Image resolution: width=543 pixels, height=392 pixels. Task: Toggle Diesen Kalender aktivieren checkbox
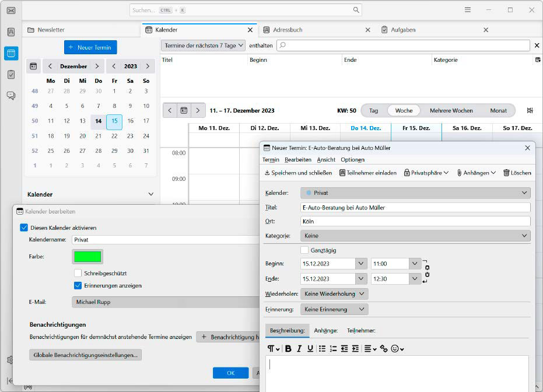pyautogui.click(x=24, y=228)
